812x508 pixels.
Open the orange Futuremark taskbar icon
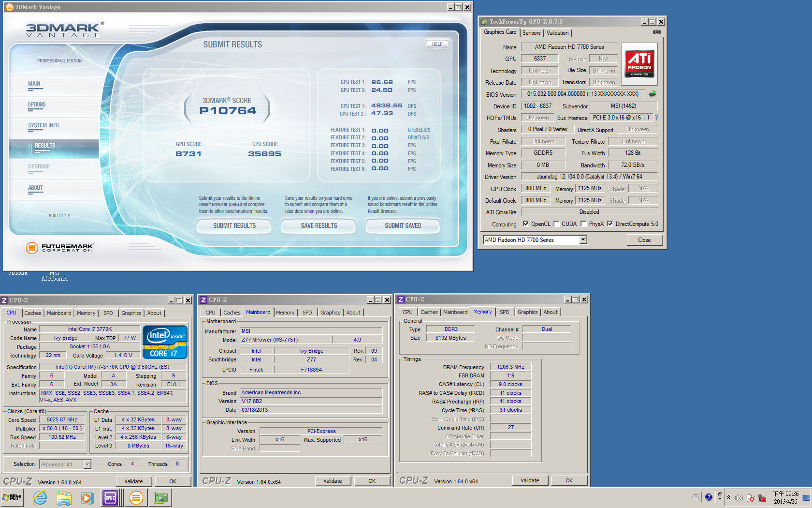136,497
